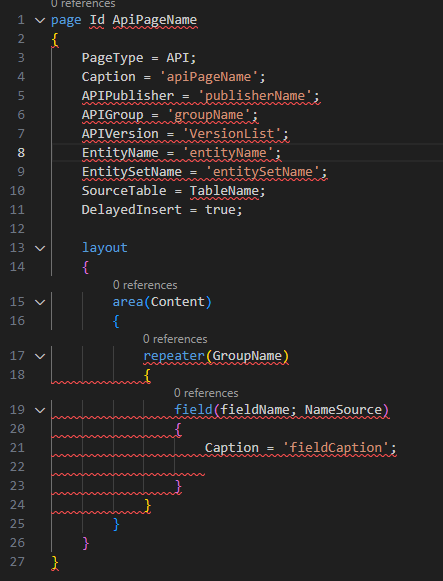Click the opening brace on line 2
Viewport: 443px width, 581px height.
pyautogui.click(x=55, y=39)
